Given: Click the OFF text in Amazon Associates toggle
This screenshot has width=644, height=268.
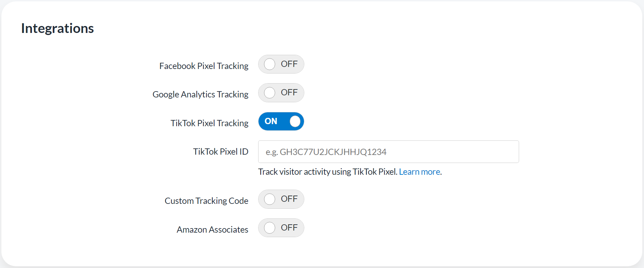Looking at the screenshot, I should 289,228.
